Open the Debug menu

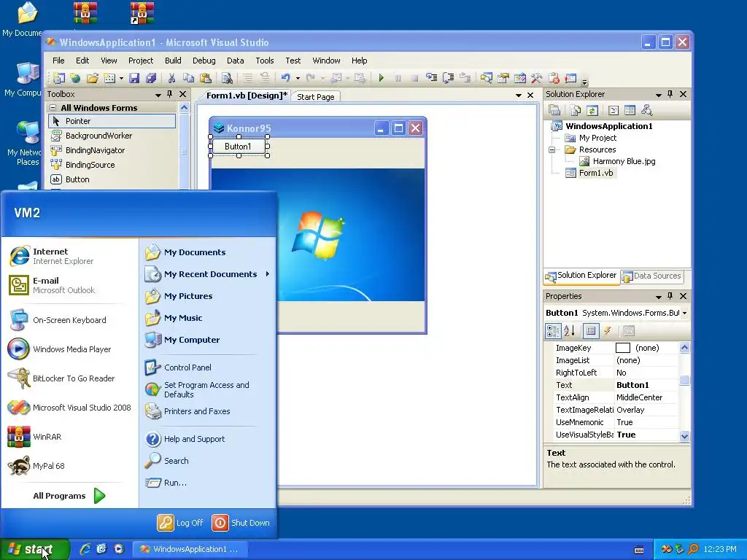pos(204,61)
